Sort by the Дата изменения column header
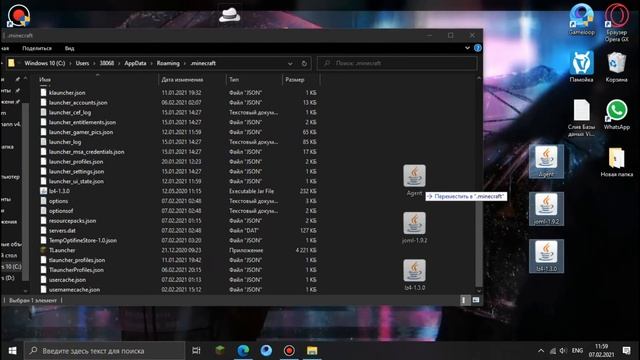 192,80
